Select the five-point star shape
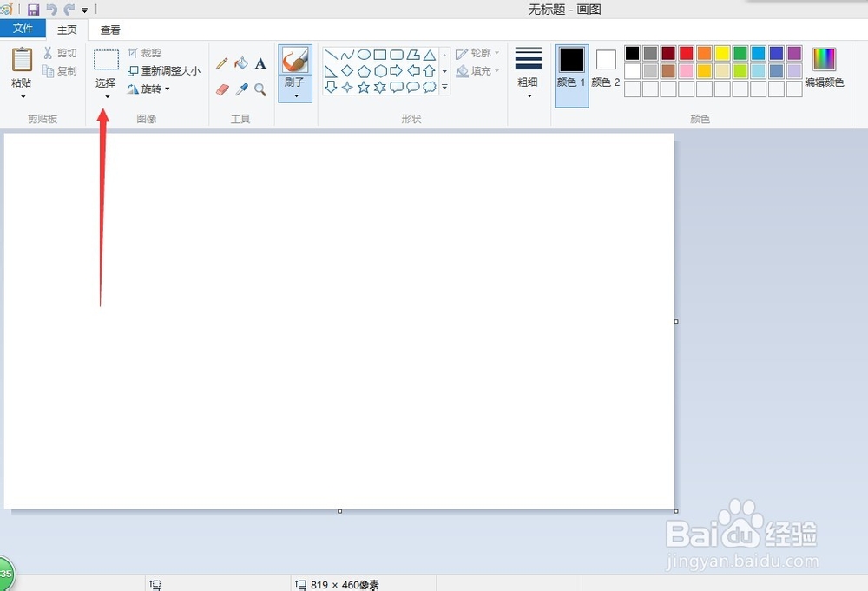 tap(364, 87)
